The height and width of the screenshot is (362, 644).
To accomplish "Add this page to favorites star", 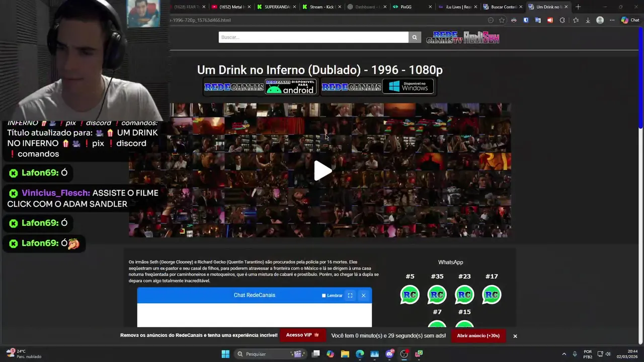I will click(502, 20).
